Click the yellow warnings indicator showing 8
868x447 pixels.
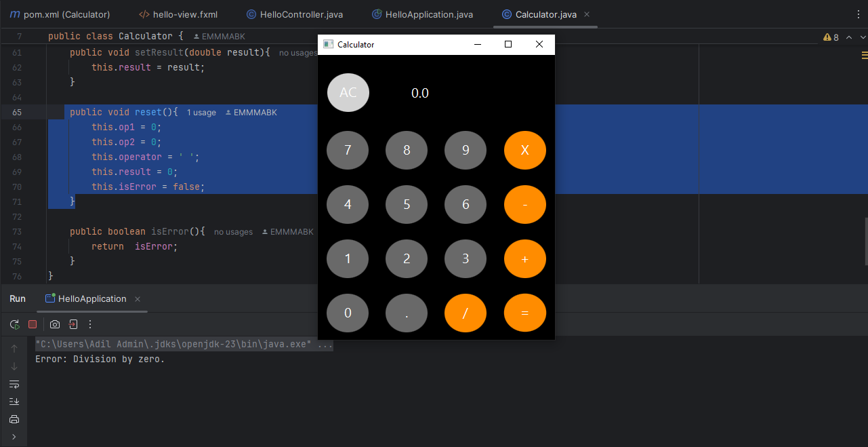[x=831, y=37]
